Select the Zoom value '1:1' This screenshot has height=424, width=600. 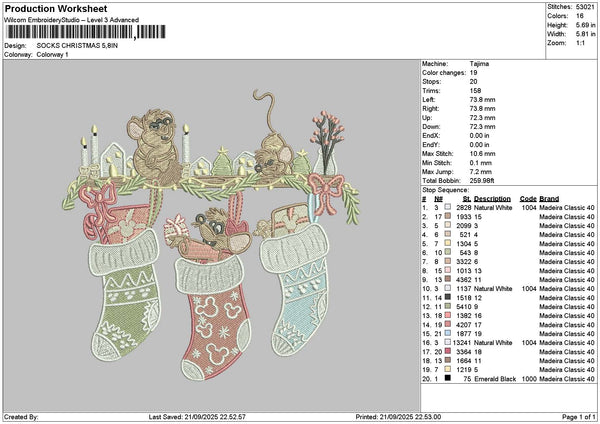[x=580, y=43]
